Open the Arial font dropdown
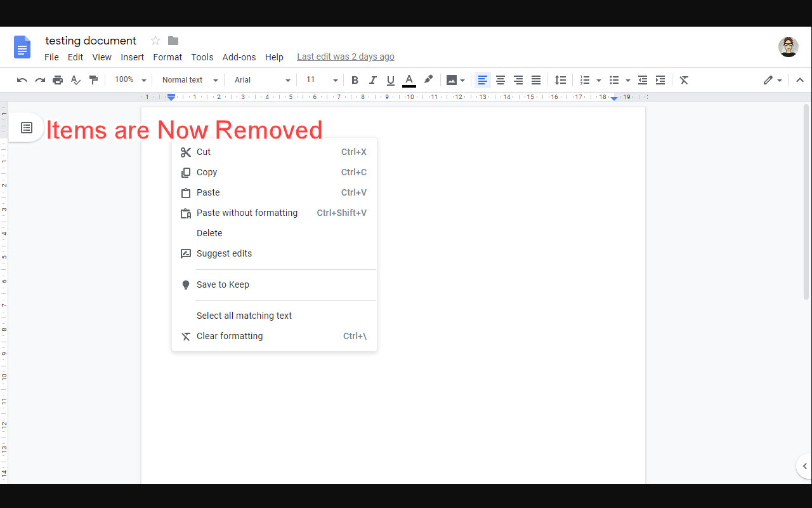This screenshot has width=812, height=508. click(x=262, y=80)
